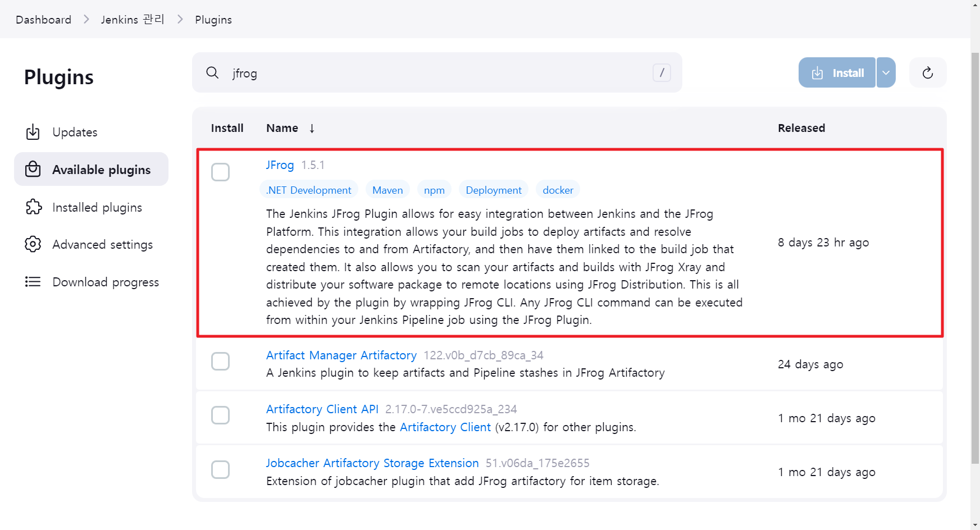
Task: Click the docker tag
Action: pos(558,190)
